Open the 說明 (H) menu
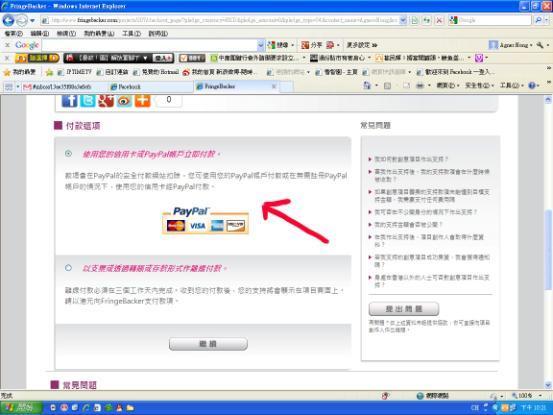The width and height of the screenshot is (553, 415). [158, 34]
